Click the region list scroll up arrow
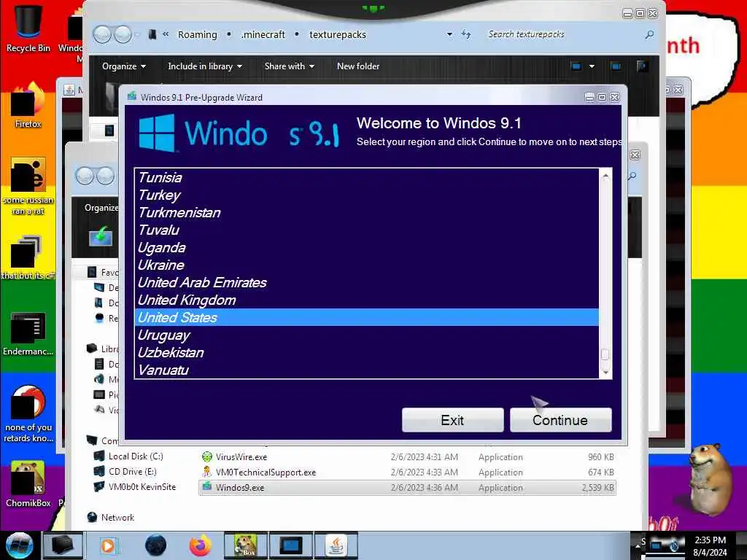 tap(605, 175)
